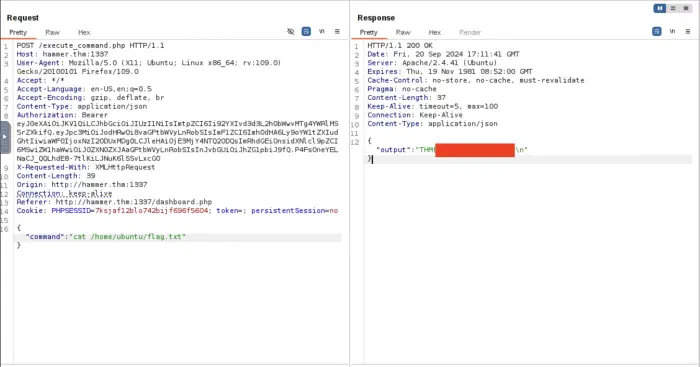The width and height of the screenshot is (700, 367).
Task: Click Content-Length 39 in Request
Action: click(56, 176)
